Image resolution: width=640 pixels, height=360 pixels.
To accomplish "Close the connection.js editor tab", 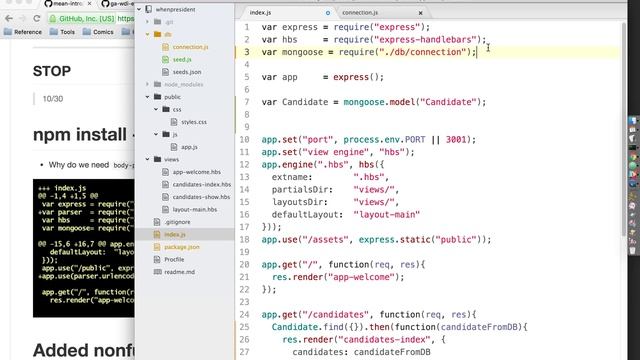I will (420, 13).
